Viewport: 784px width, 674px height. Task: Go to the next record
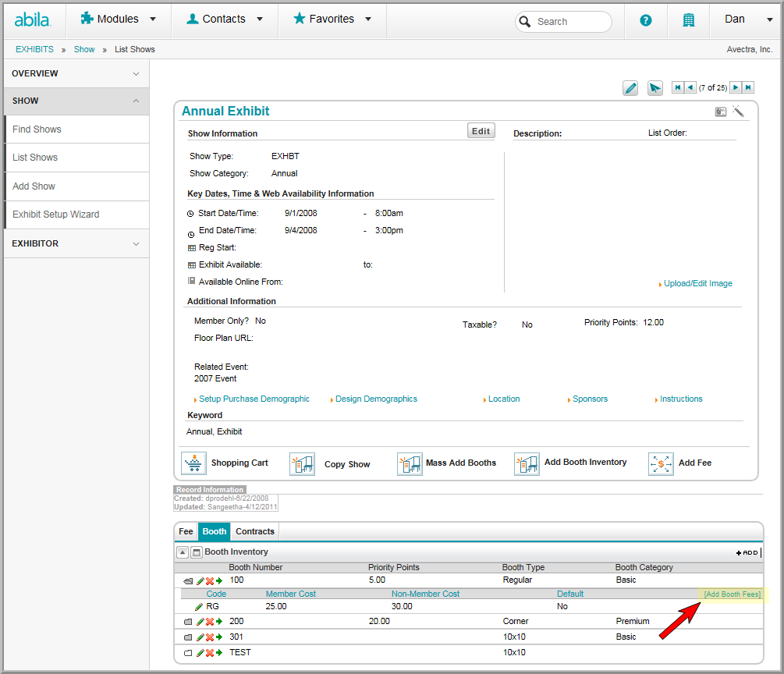click(736, 87)
